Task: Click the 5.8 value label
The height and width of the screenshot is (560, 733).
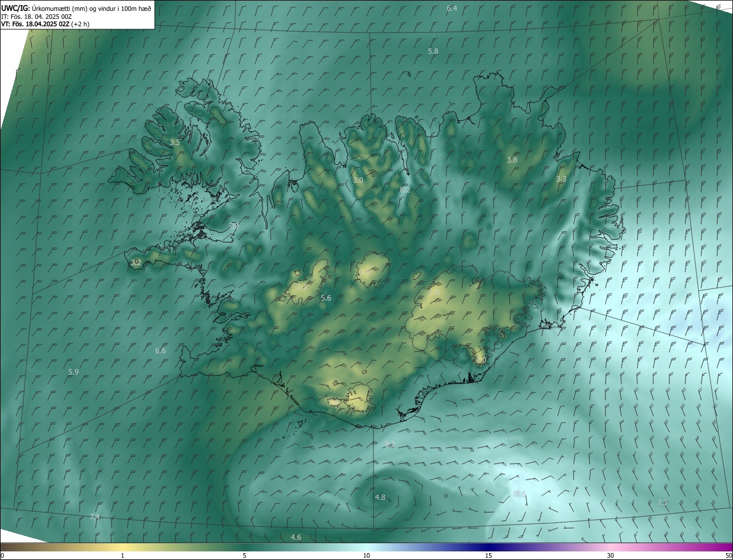Action: click(433, 51)
